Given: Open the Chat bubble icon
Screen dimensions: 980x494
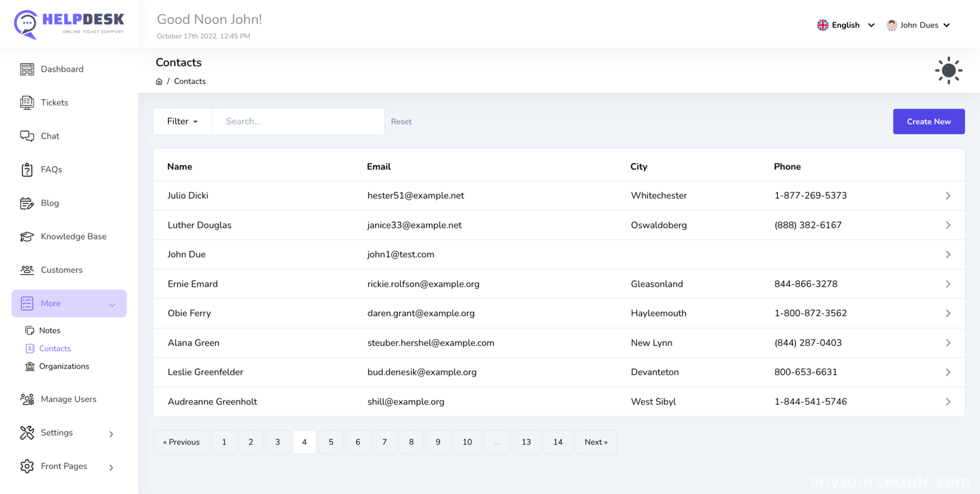Looking at the screenshot, I should (27, 136).
